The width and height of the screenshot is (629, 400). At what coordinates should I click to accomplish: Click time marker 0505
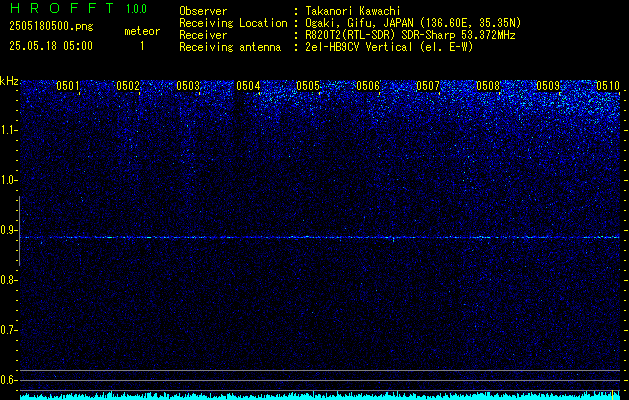(x=308, y=86)
